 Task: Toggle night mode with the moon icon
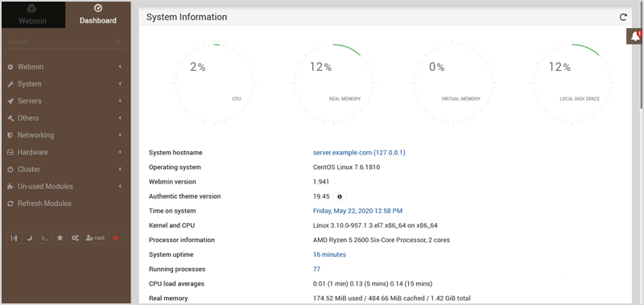coord(29,238)
